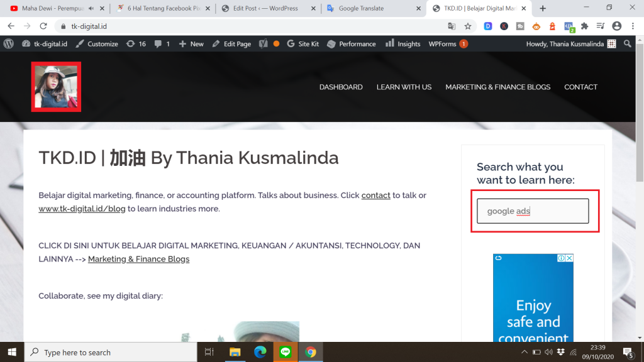Open Google Site Kit from admin bar
This screenshot has height=362, width=644.
(x=303, y=44)
